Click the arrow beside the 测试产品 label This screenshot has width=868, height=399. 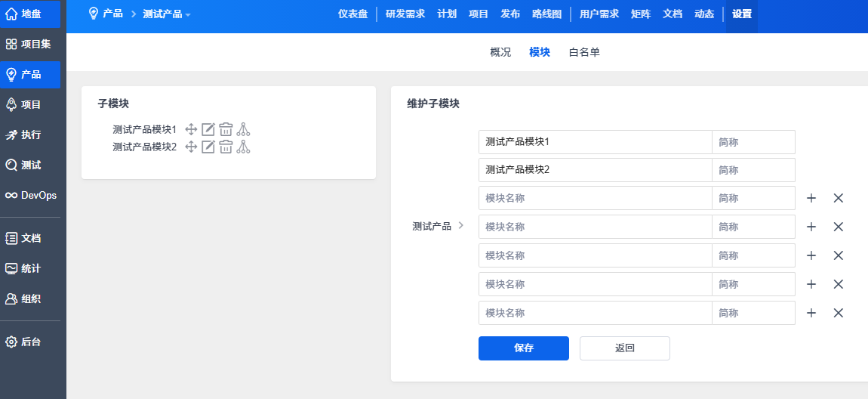461,225
